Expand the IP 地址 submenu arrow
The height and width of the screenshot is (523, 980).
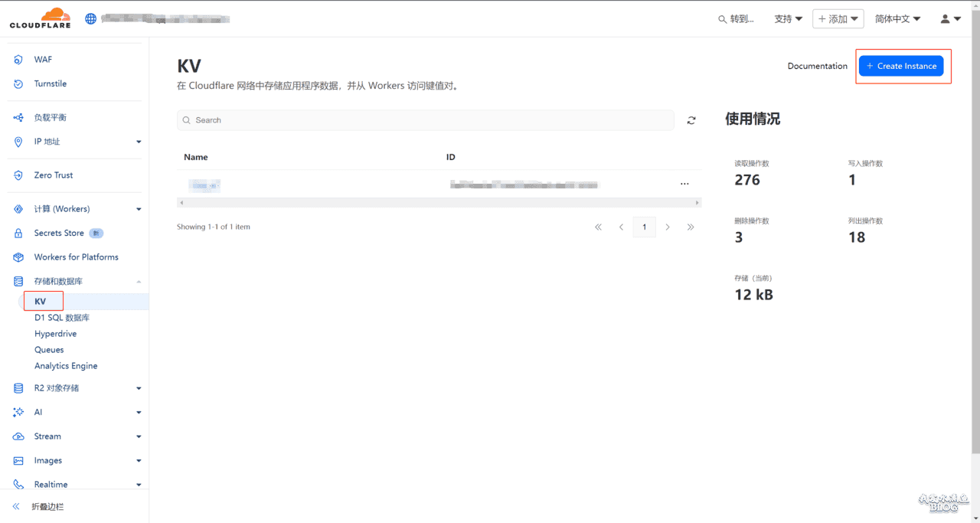(139, 142)
